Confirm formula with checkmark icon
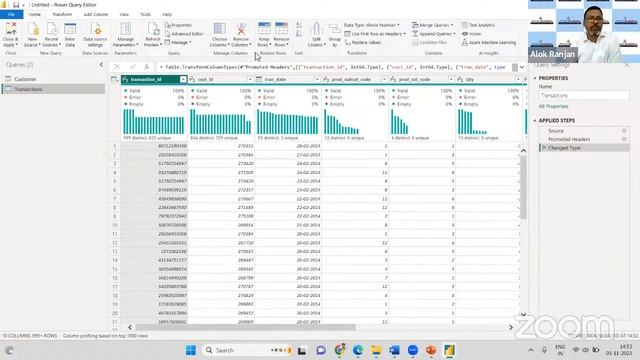This screenshot has height=360, width=640. pos(132,67)
